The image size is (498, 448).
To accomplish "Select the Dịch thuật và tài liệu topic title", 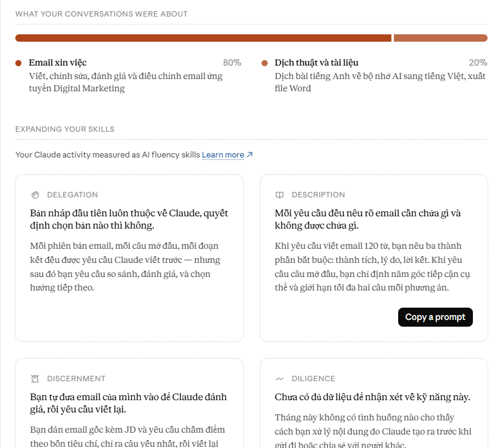I will point(316,63).
